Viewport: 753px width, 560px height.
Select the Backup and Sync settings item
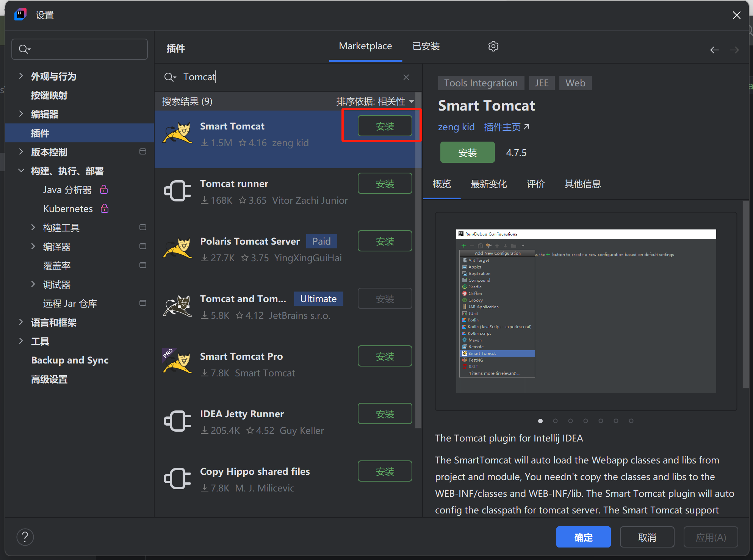point(70,360)
